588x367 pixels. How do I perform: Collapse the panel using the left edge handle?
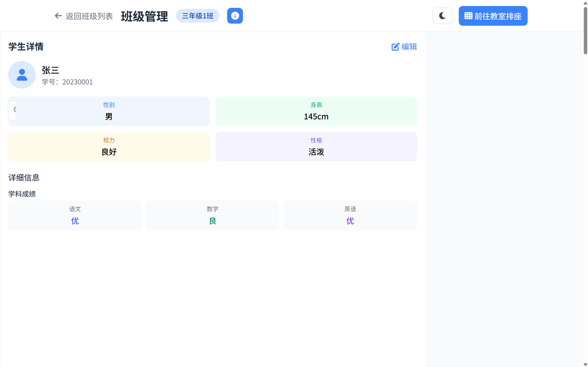(11, 110)
